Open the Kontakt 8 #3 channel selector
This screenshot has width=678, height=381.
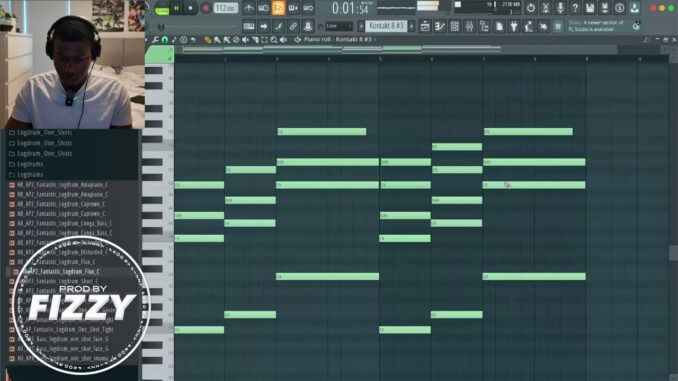tap(386, 26)
